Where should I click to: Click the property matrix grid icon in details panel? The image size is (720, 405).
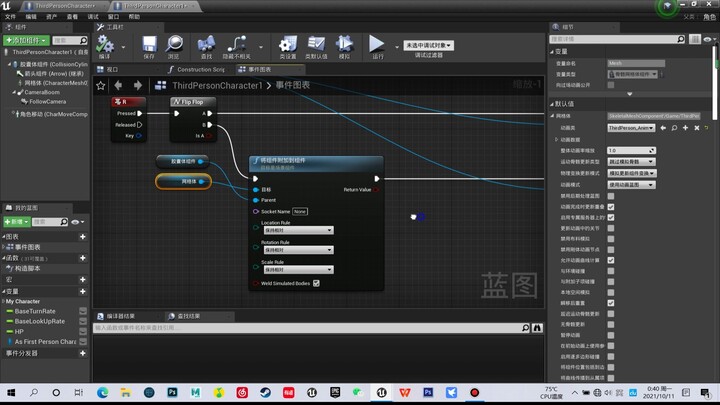pyautogui.click(x=695, y=39)
